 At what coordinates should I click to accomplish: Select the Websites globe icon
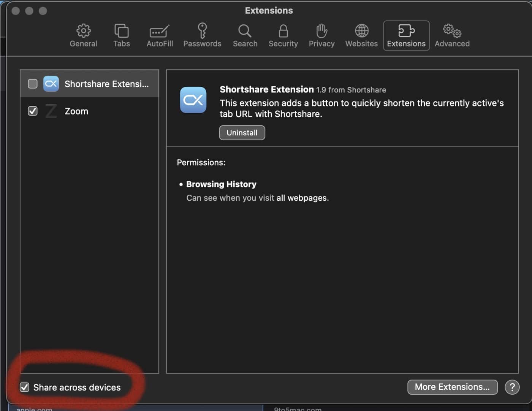(x=361, y=31)
